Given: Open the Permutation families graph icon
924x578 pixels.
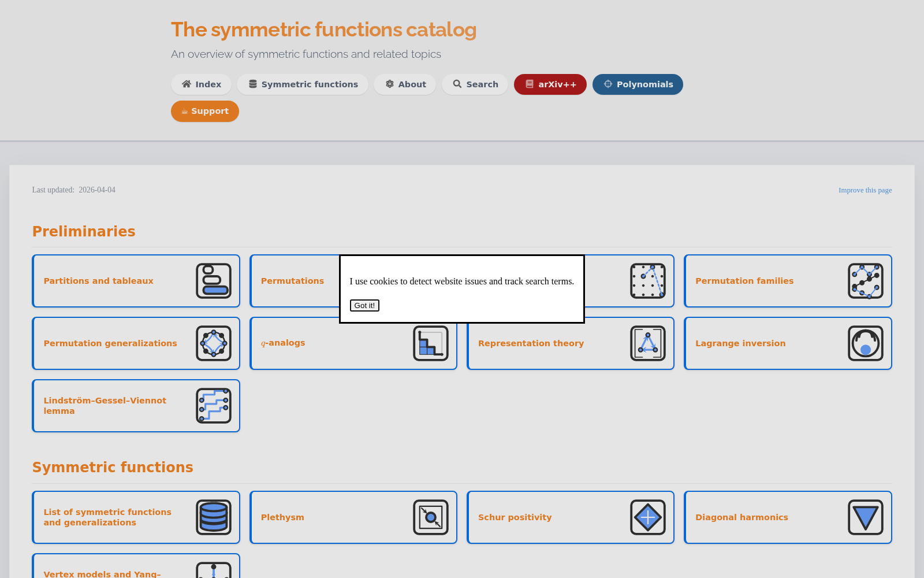Looking at the screenshot, I should 866,281.
